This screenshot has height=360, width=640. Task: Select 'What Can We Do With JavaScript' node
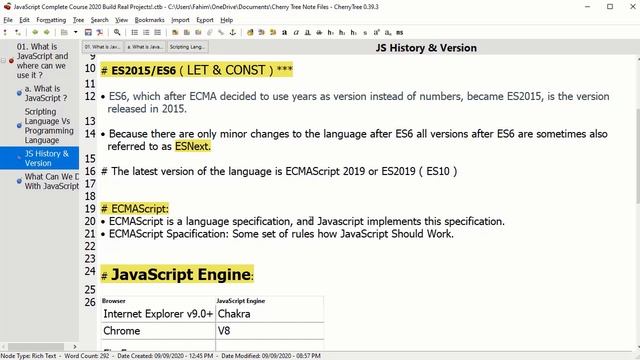(x=51, y=181)
